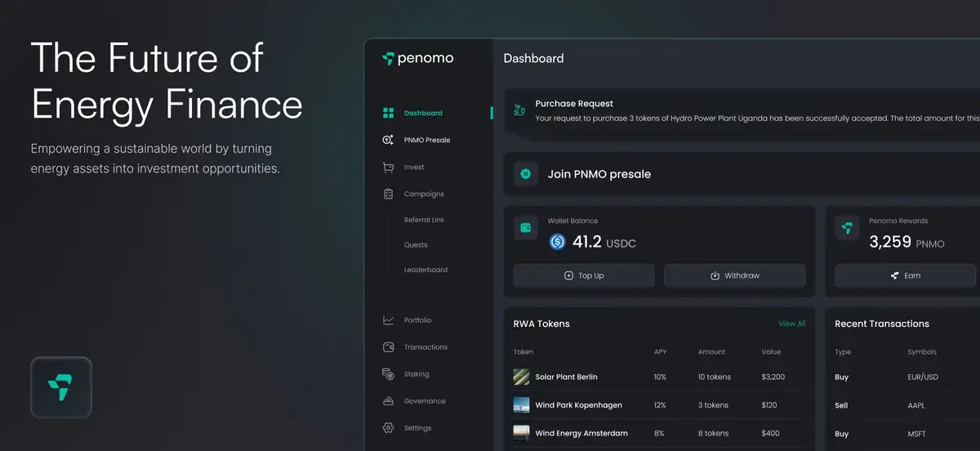Go to the Leaderboard page
Screen dimensions: 980x451
point(425,270)
